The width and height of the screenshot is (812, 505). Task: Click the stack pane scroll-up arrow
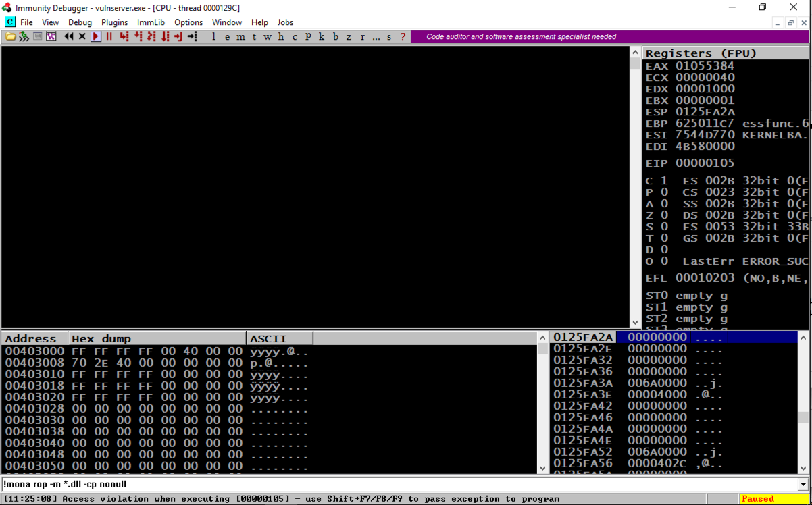tap(804, 337)
